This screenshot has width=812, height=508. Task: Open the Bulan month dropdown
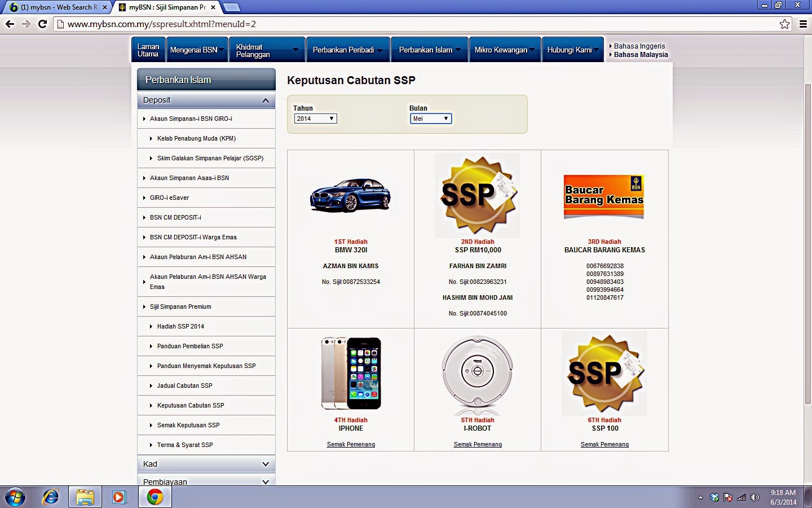(x=431, y=119)
